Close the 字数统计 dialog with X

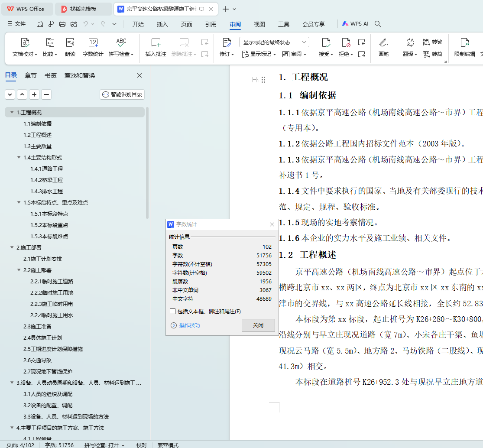pos(272,224)
